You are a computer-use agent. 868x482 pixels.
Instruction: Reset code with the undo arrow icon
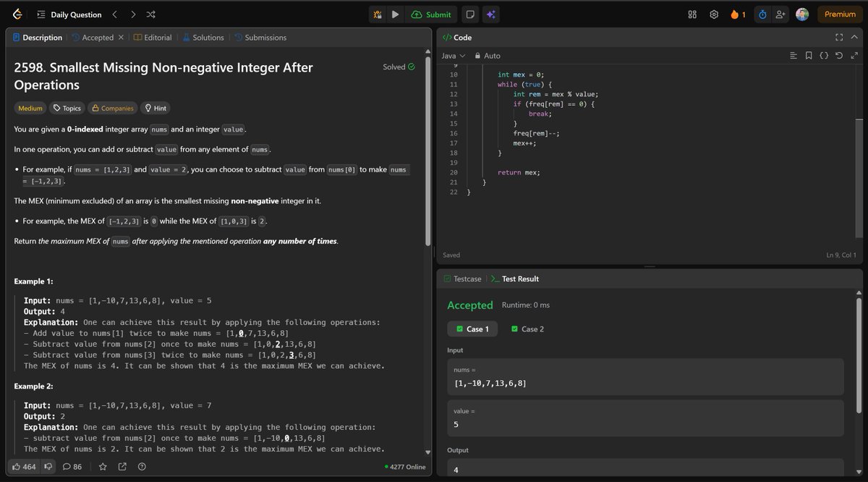[x=839, y=56]
